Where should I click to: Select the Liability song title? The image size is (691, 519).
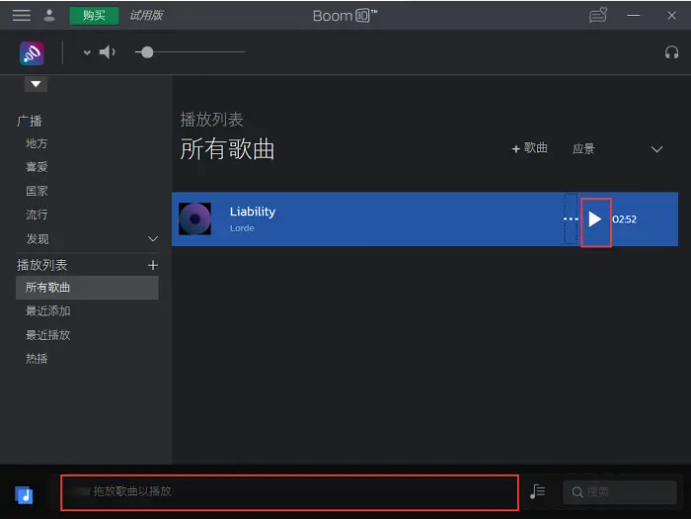[253, 212]
